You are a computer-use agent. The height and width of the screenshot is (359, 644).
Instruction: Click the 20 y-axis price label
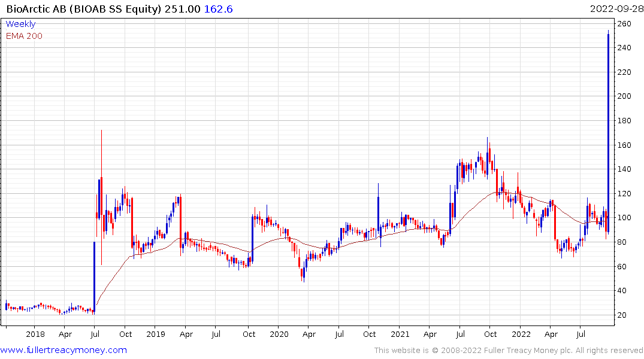click(622, 315)
